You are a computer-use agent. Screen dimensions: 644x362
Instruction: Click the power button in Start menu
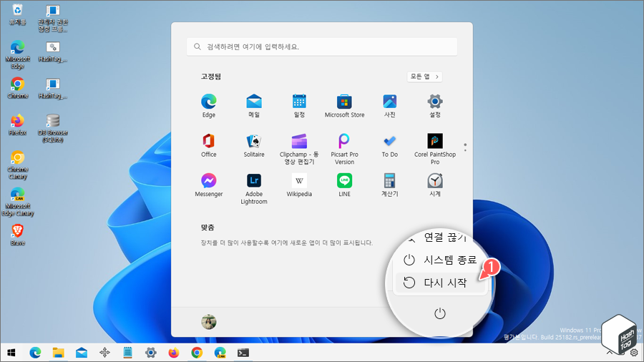pyautogui.click(x=440, y=313)
